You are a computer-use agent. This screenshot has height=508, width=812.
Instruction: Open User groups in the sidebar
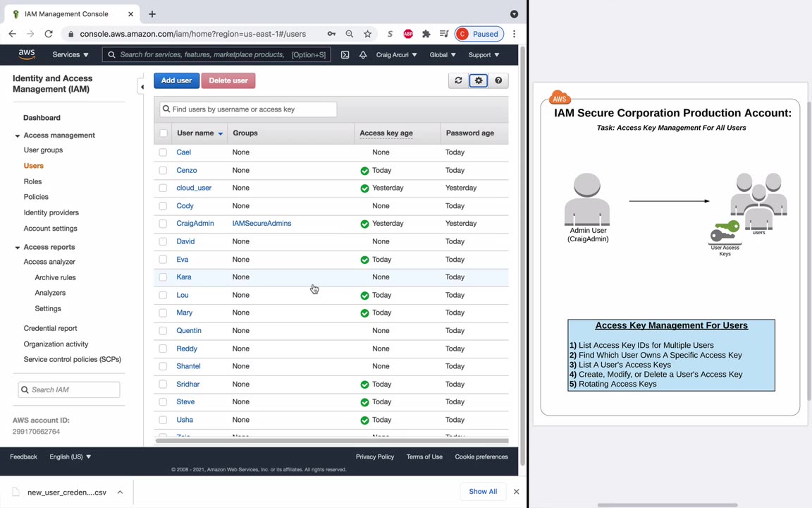tap(43, 150)
